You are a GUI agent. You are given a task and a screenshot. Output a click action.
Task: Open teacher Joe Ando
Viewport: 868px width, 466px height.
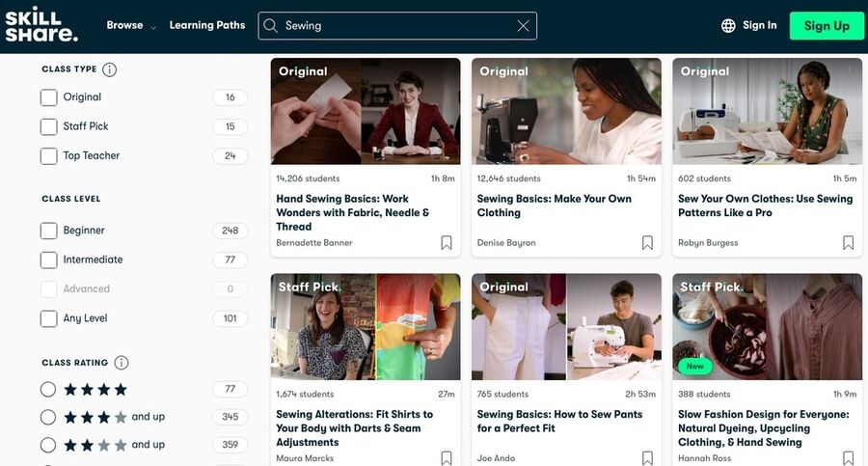tap(496, 458)
